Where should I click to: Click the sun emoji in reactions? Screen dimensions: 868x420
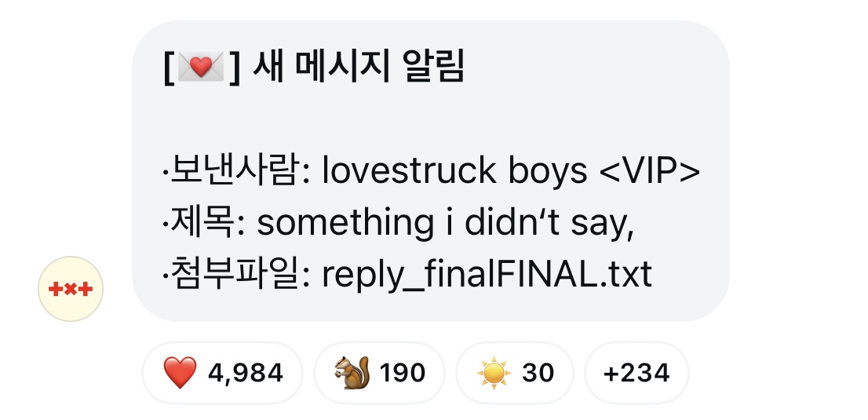pos(494,373)
